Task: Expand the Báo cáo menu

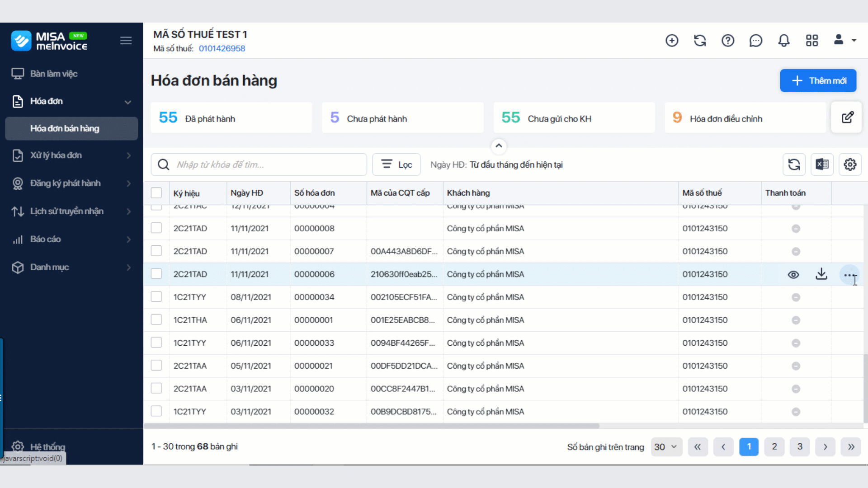Action: [71, 239]
